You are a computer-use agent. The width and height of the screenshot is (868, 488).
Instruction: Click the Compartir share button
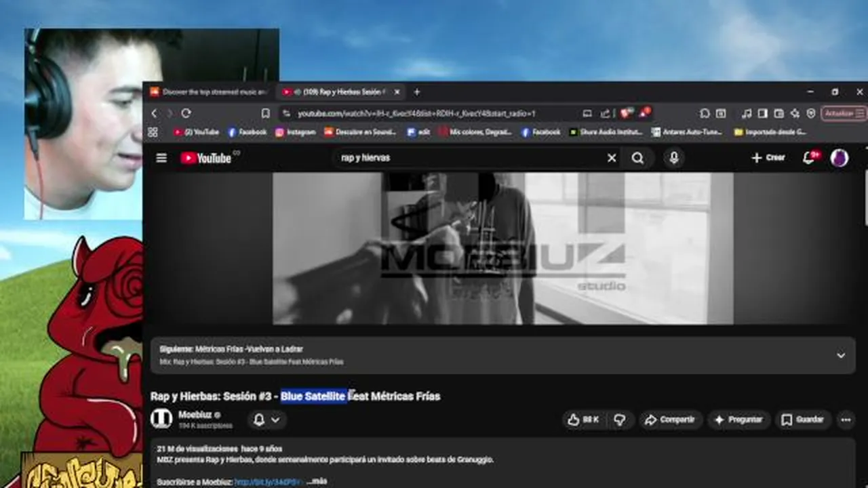669,420
